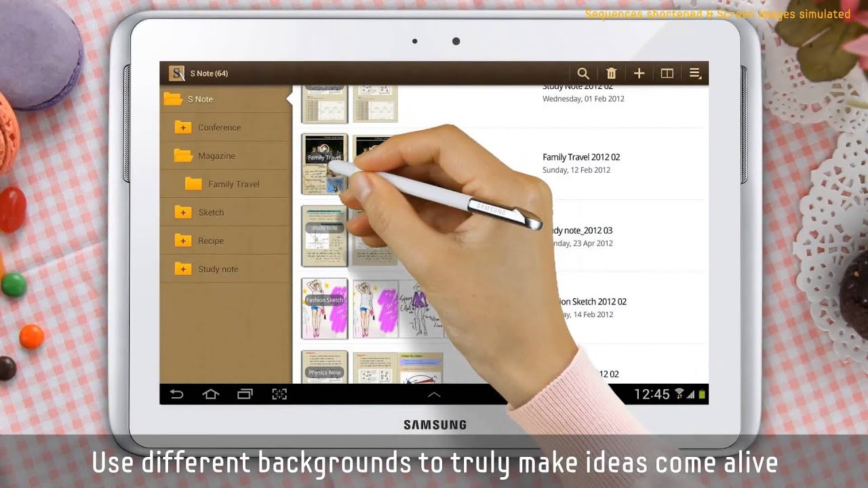
Task: Open the overflow menu icon
Action: 695,73
